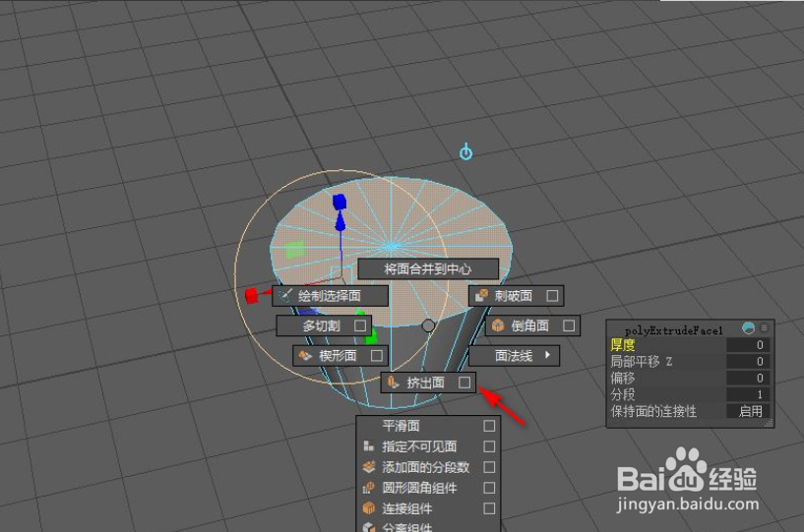Click the bevel cube icon next to 倒角面
This screenshot has width=804, height=532.
pyautogui.click(x=498, y=325)
